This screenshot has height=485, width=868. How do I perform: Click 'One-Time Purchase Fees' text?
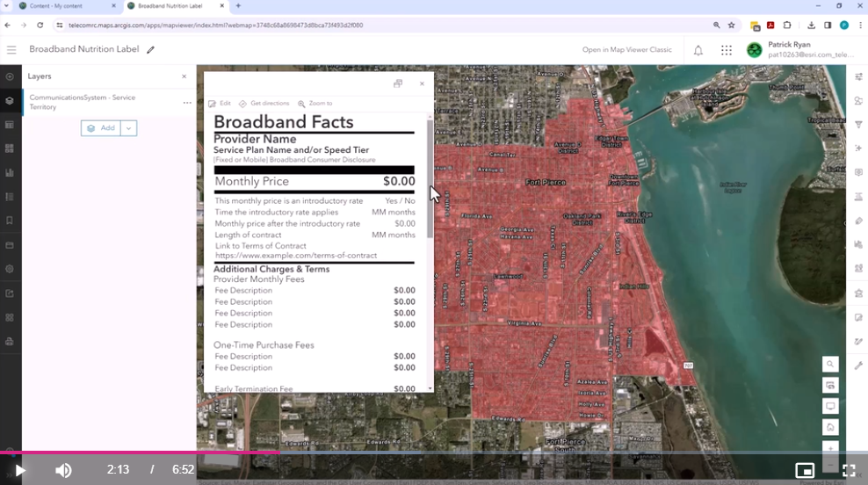coord(264,345)
